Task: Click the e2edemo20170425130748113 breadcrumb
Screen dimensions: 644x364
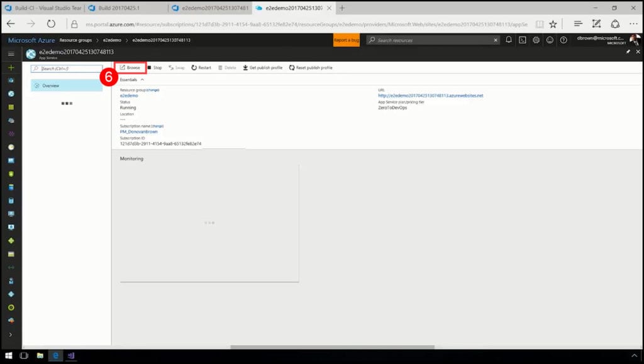Action: (161, 40)
